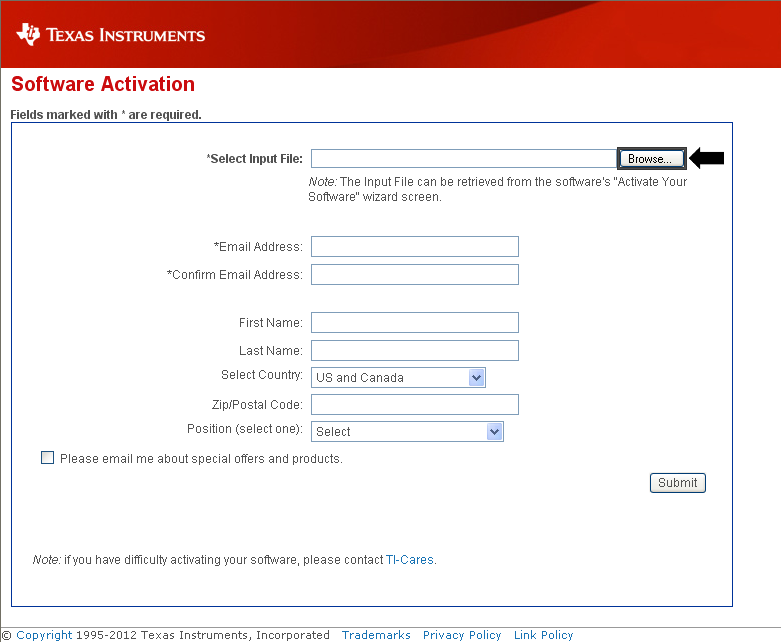Open the Privacy Policy link

tap(462, 635)
